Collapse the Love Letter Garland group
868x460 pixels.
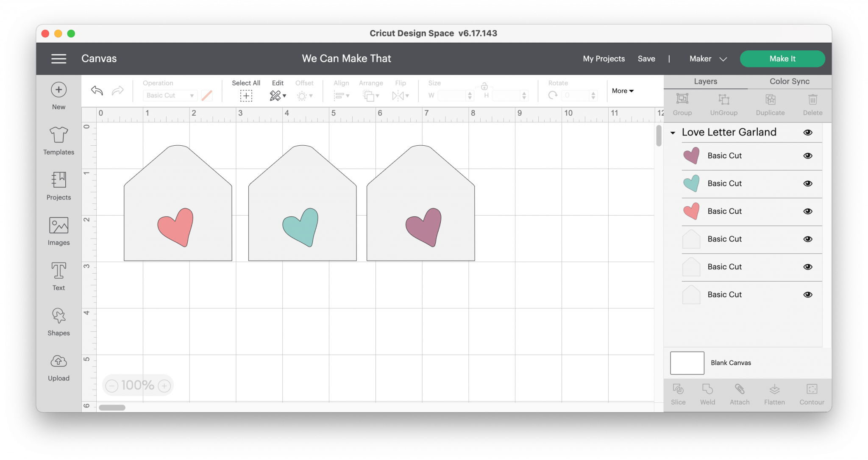coord(673,133)
